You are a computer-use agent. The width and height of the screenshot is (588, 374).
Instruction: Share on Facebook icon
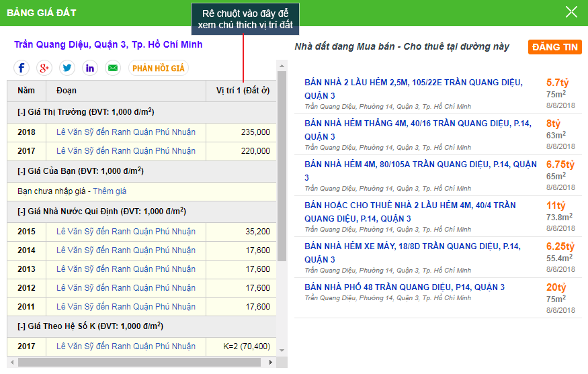22,68
